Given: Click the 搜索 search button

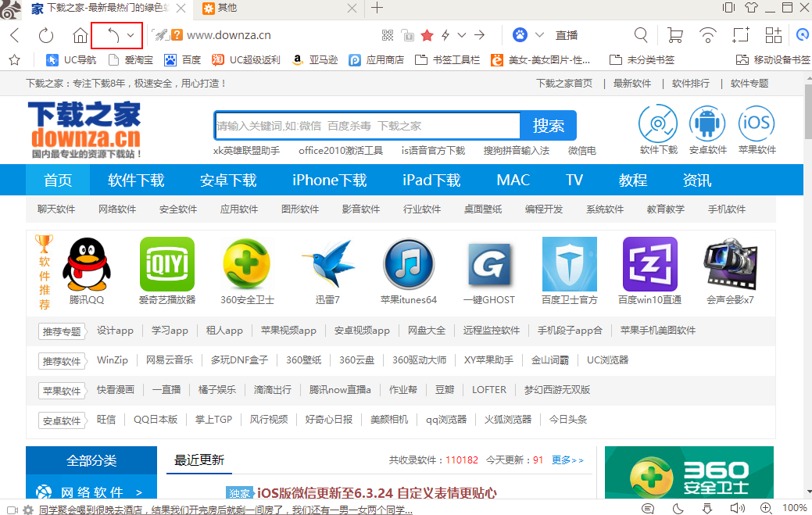Looking at the screenshot, I should coord(548,125).
